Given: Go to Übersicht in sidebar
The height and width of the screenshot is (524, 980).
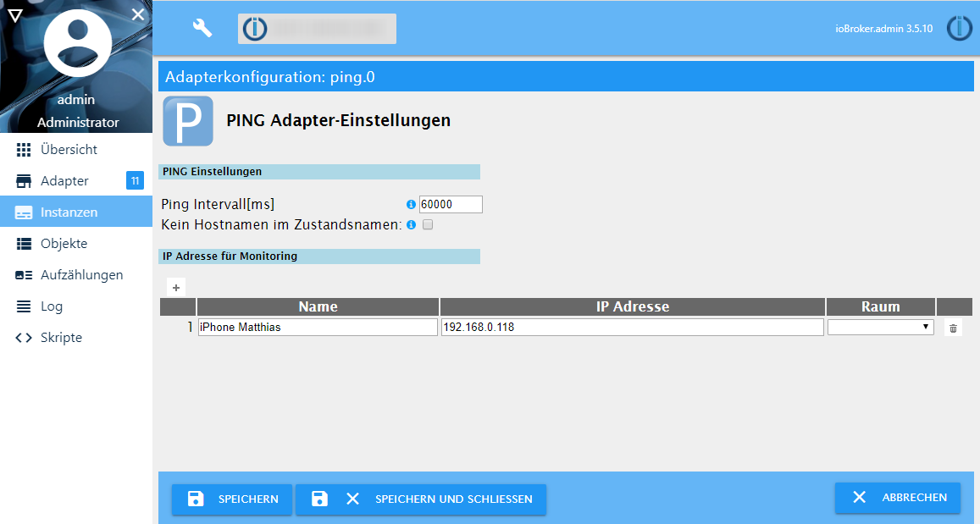Looking at the screenshot, I should (x=69, y=150).
